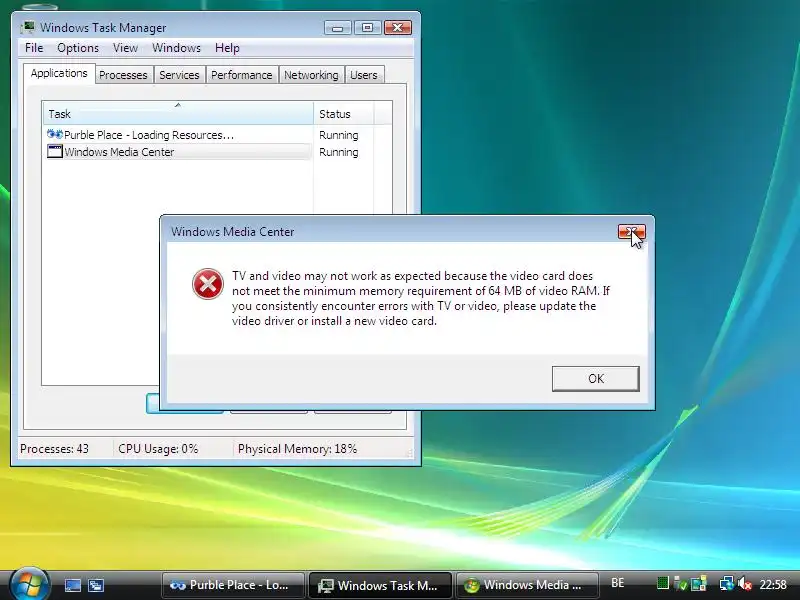Click the Purble Place eyes icon in the task list
The height and width of the screenshot is (600, 800).
coord(55,135)
